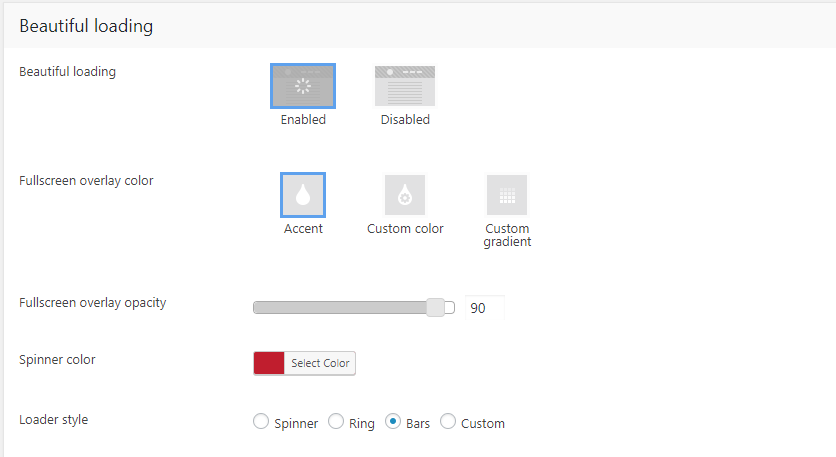Click the Beautiful loading section header

pos(86,26)
